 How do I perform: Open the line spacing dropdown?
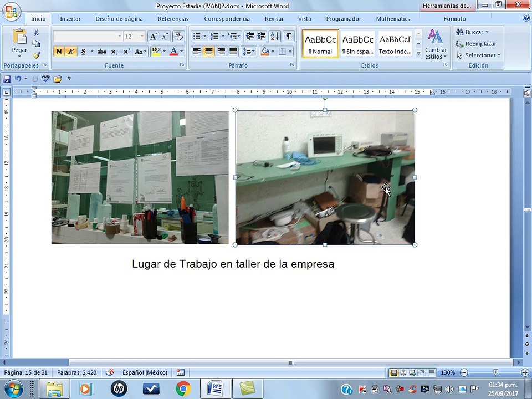click(x=249, y=52)
